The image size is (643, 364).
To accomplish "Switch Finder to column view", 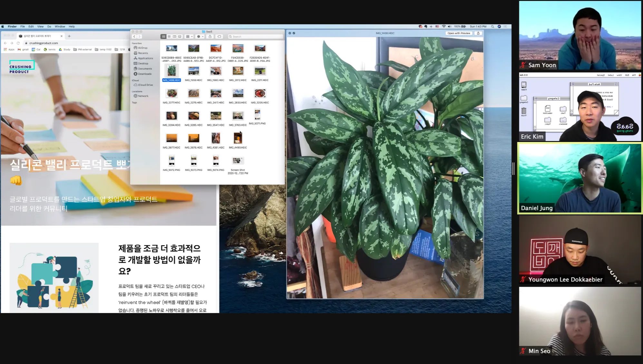I will 174,36.
